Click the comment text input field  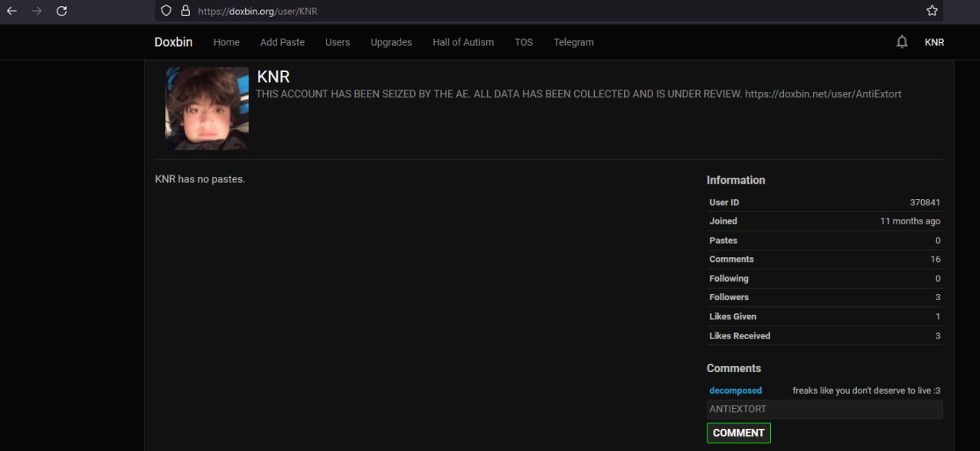click(825, 409)
